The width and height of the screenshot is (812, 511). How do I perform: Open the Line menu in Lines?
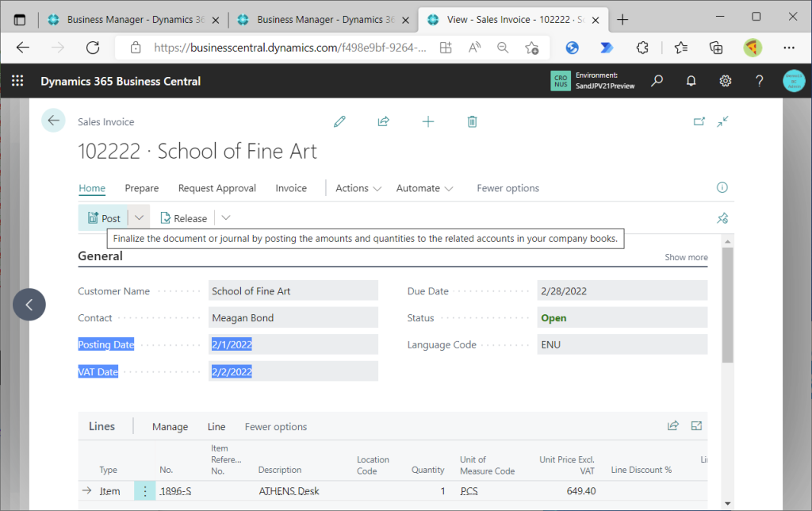click(216, 427)
